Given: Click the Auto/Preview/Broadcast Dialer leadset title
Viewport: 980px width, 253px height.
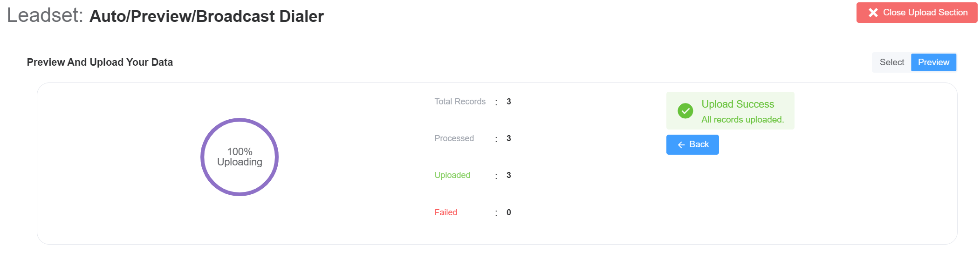Looking at the screenshot, I should (206, 16).
